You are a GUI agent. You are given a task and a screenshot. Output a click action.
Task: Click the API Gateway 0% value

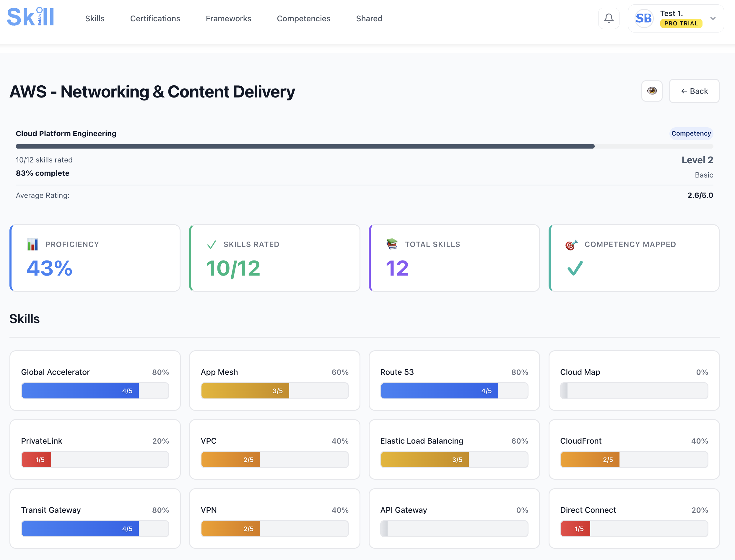(x=522, y=510)
